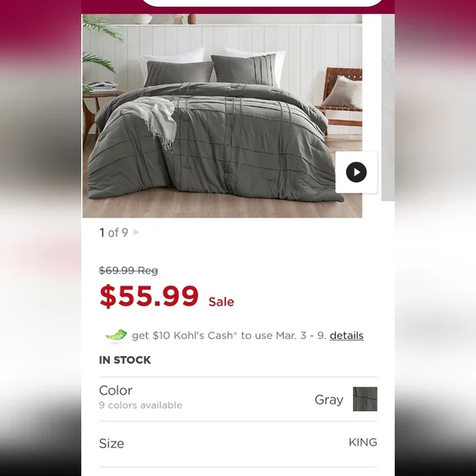
Task: Select the Gray color swatch
Action: [365, 399]
